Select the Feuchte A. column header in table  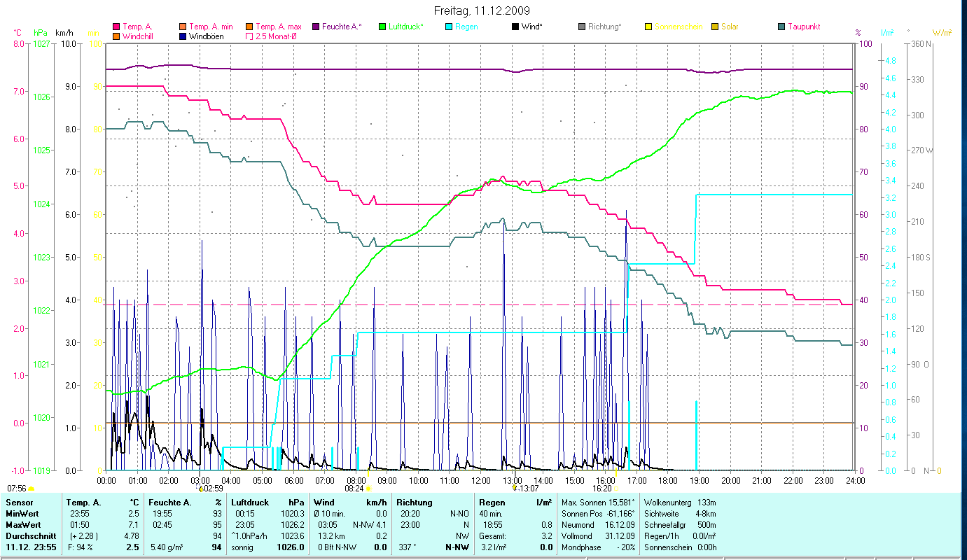pyautogui.click(x=168, y=502)
